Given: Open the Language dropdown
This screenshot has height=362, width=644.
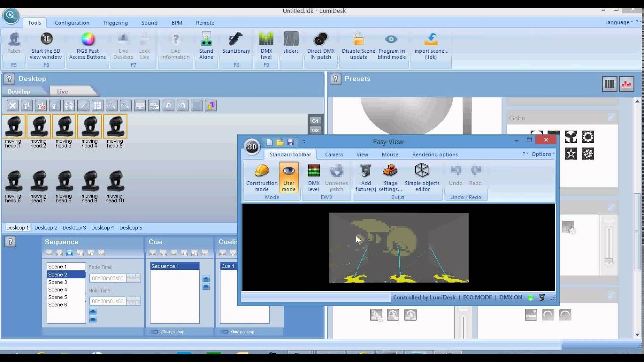Looking at the screenshot, I should (619, 22).
